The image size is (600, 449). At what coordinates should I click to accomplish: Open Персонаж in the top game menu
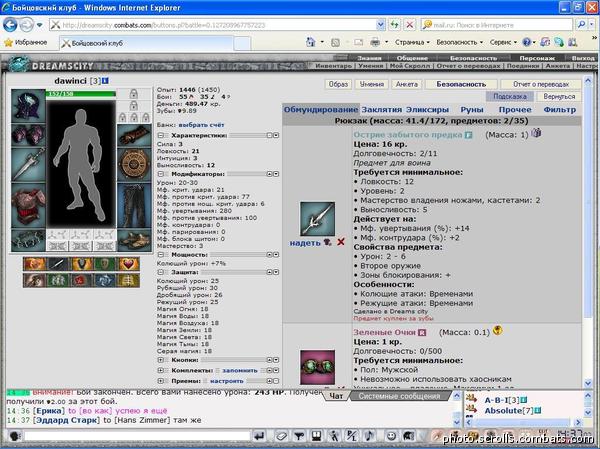[537, 58]
